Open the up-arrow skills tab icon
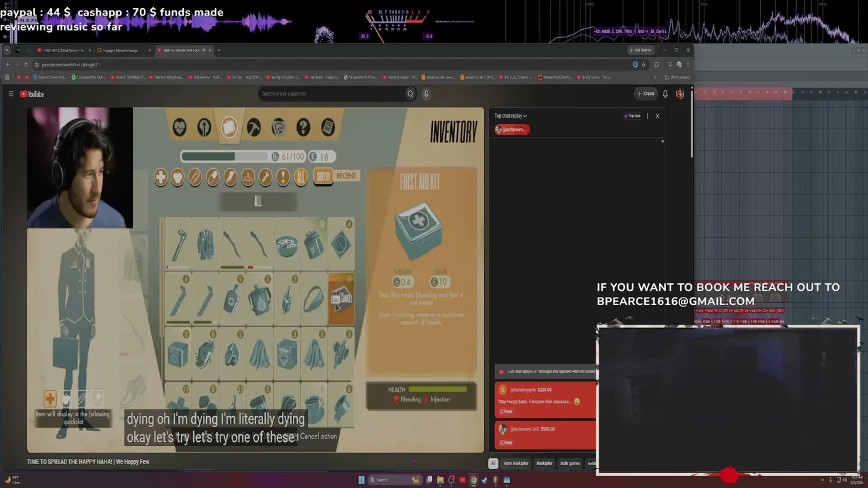 [x=204, y=127]
